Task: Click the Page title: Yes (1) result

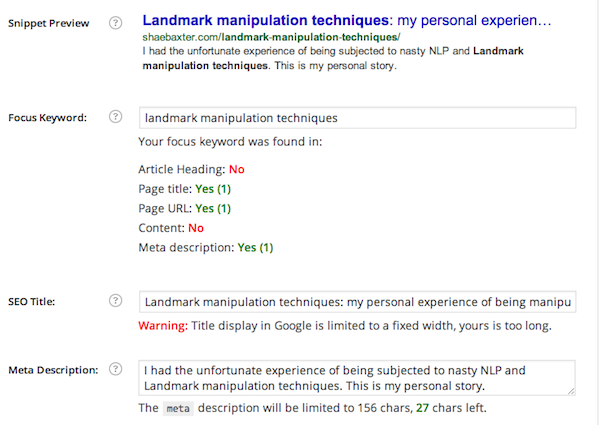Action: tap(185, 189)
